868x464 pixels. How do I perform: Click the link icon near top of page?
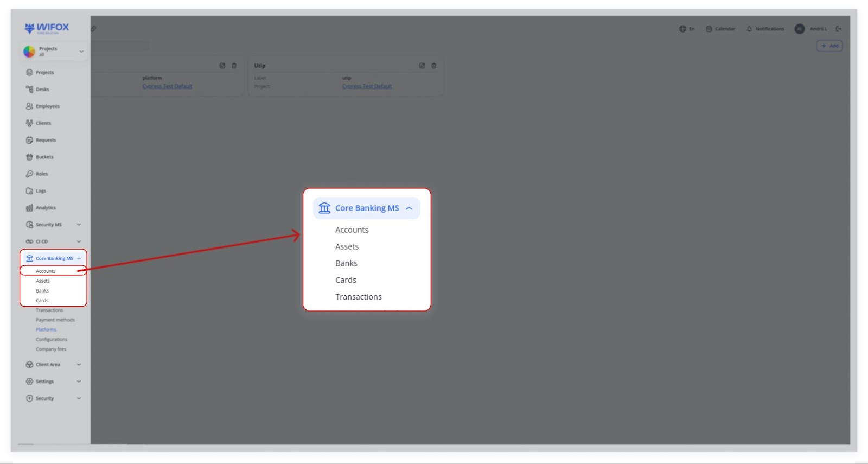pyautogui.click(x=93, y=29)
